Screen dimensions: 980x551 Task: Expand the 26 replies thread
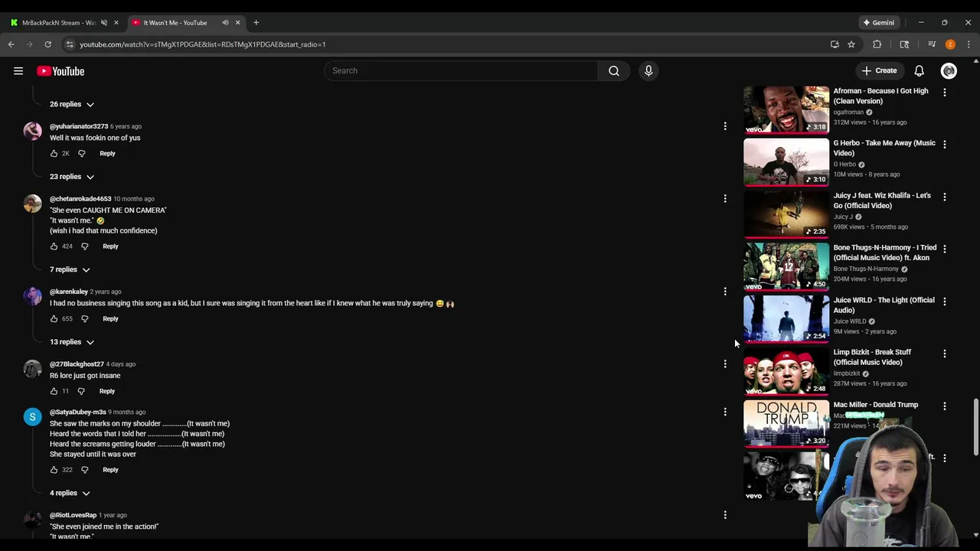click(x=72, y=104)
